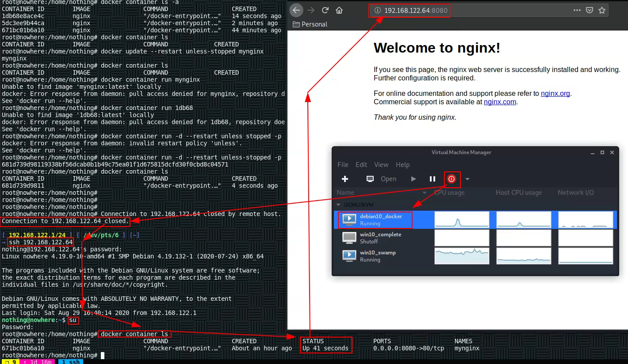Click the 'ssh 192.168.122.64' command text

click(x=41, y=242)
